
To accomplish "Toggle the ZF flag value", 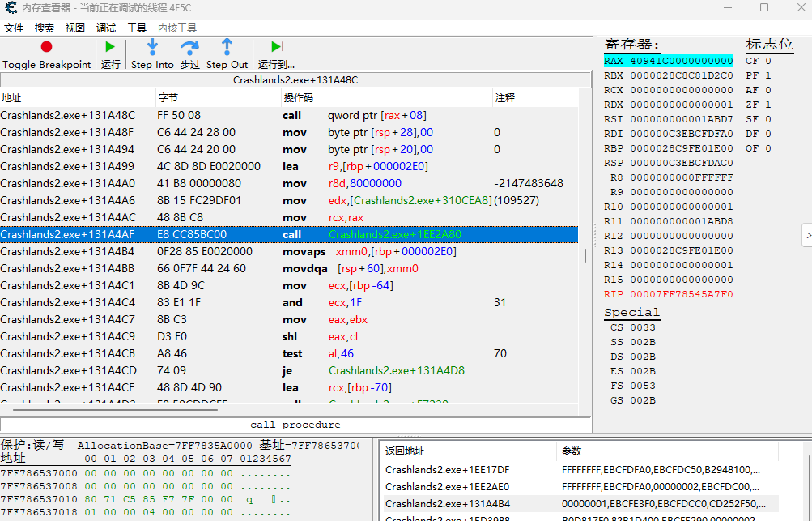I will (x=768, y=105).
